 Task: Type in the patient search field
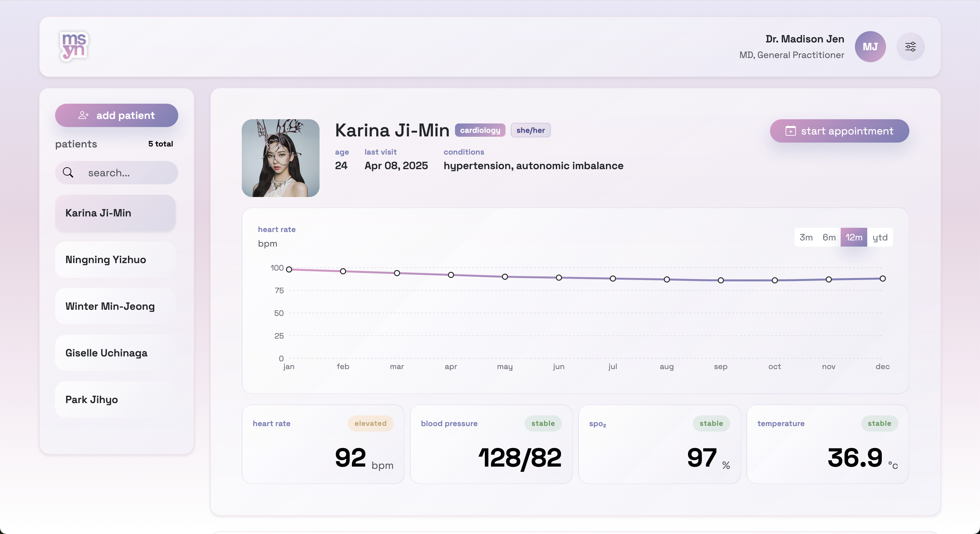pyautogui.click(x=125, y=173)
